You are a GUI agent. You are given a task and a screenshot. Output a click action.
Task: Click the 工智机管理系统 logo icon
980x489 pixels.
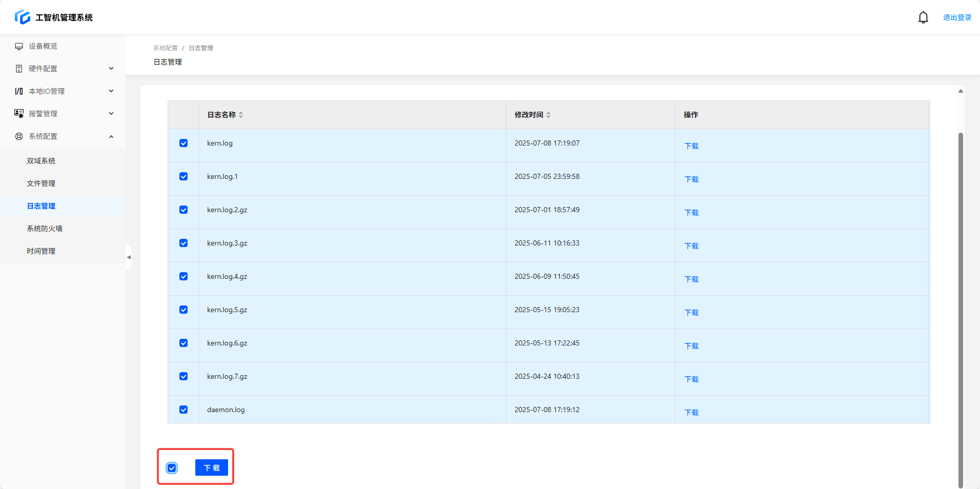[22, 17]
